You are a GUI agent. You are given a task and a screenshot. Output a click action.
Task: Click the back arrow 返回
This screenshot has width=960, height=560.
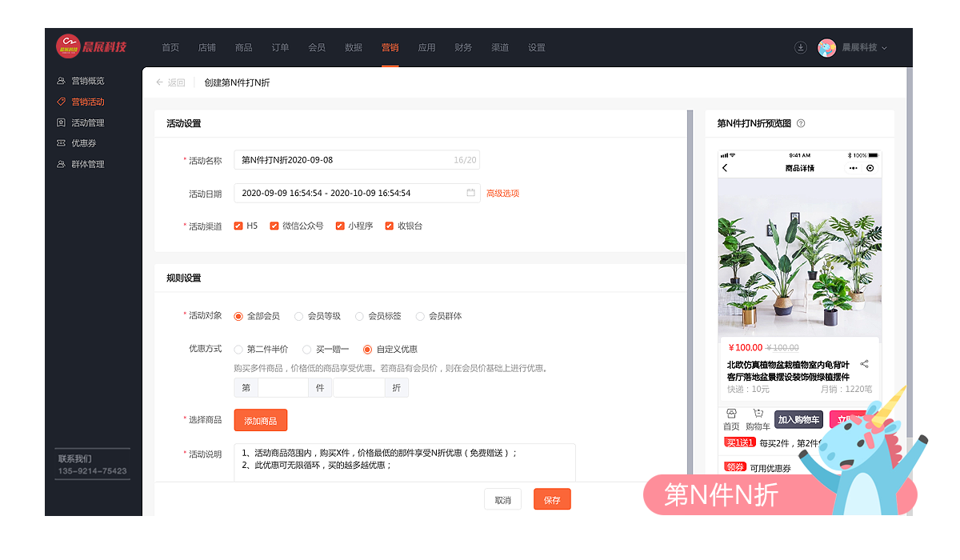click(170, 82)
